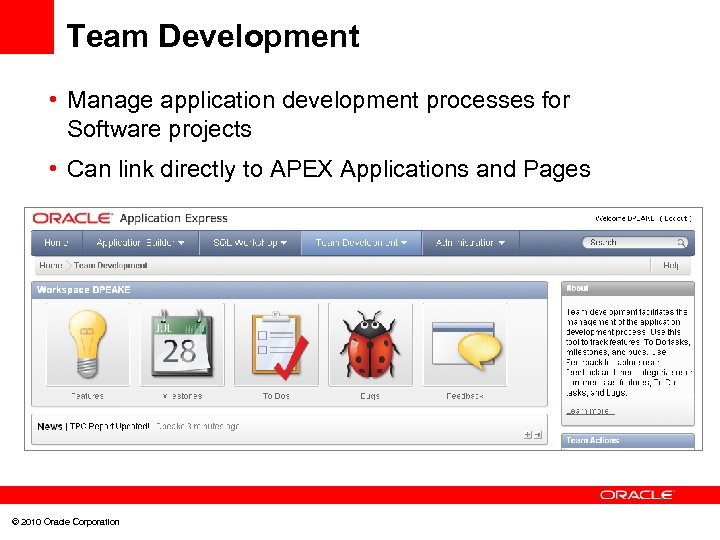Go to the Home tab
The width and height of the screenshot is (720, 540).
pyautogui.click(x=56, y=242)
